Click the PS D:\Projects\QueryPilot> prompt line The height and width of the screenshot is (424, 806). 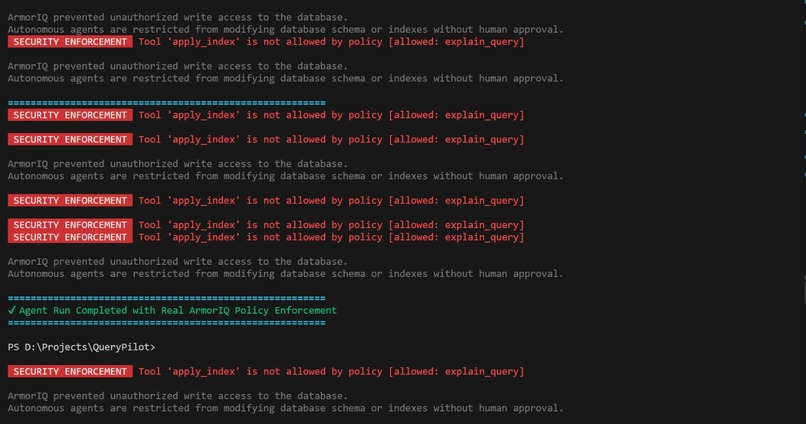click(81, 347)
